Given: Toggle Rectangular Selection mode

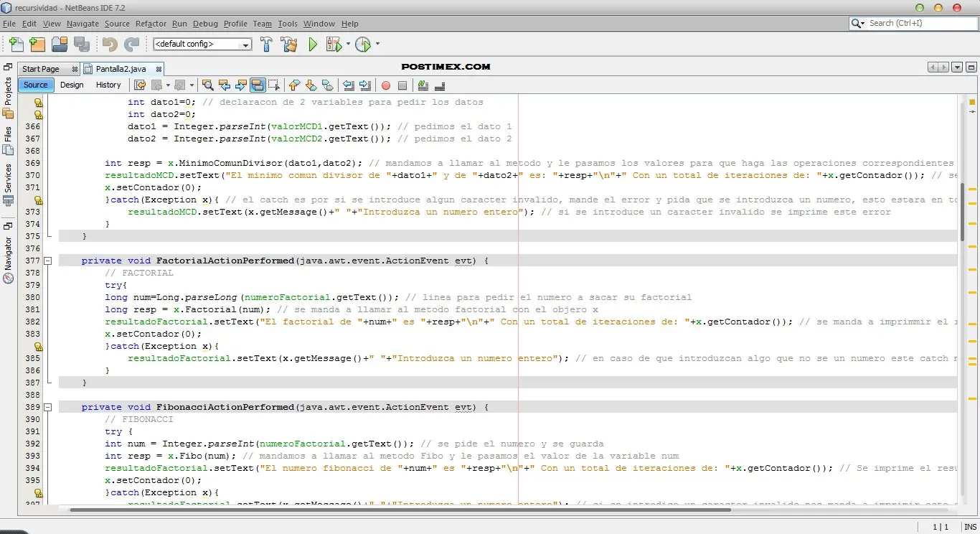Looking at the screenshot, I should (274, 85).
